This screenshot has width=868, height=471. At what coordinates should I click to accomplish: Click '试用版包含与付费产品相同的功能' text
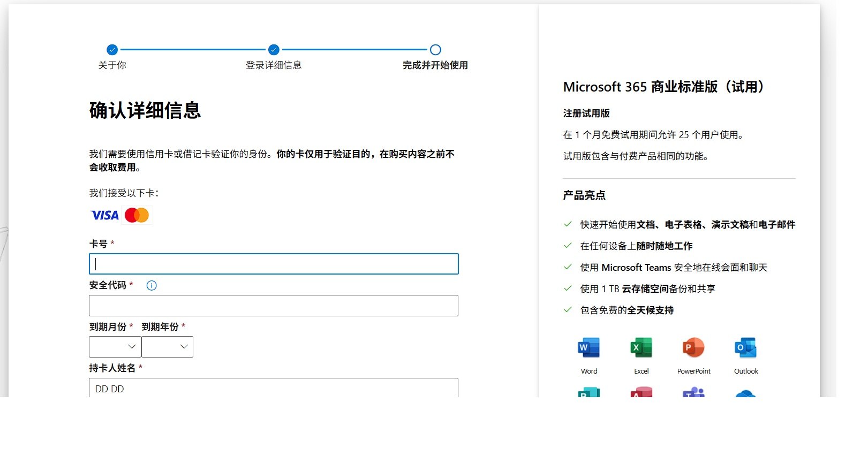pos(636,156)
